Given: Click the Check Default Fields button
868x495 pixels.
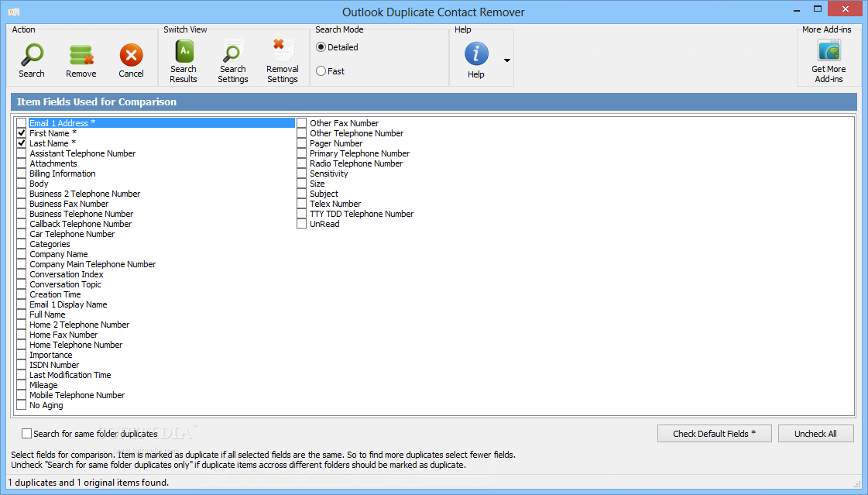Looking at the screenshot, I should pyautogui.click(x=714, y=434).
